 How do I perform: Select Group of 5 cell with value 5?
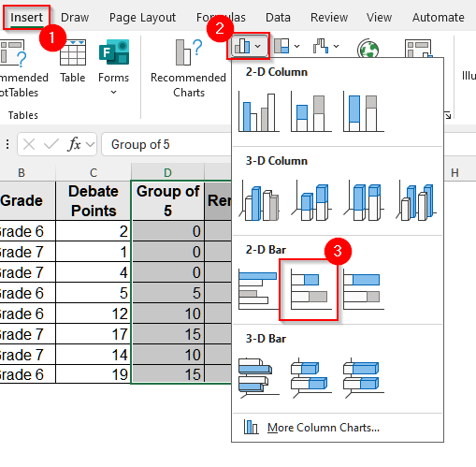[x=167, y=293]
